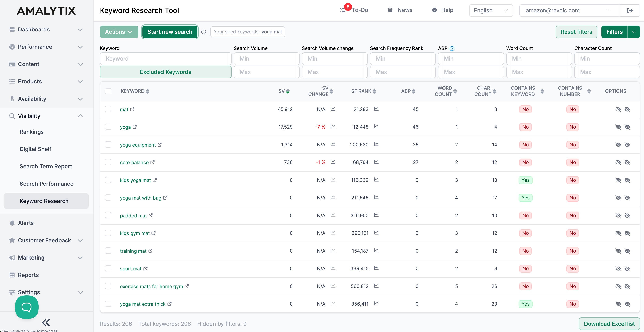Click the Search Volume Min input field

pyautogui.click(x=266, y=58)
